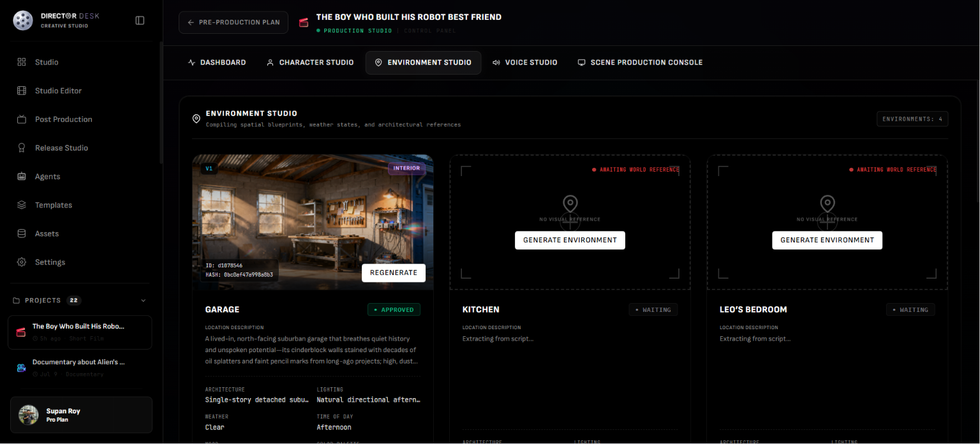
Task: Open the Supan Roy Pro Plan account card
Action: point(81,415)
